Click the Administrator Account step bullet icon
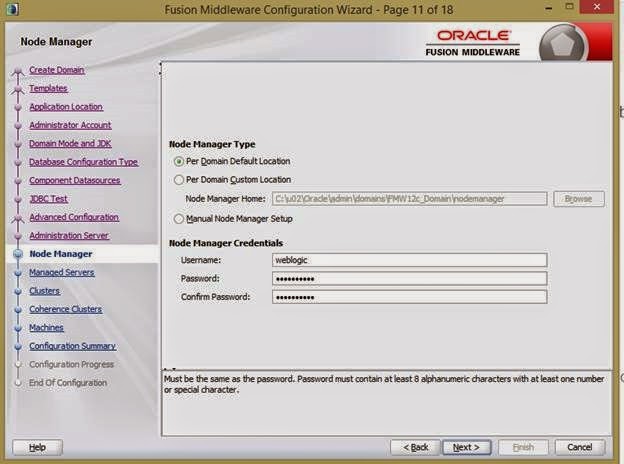The image size is (624, 464). (18, 125)
